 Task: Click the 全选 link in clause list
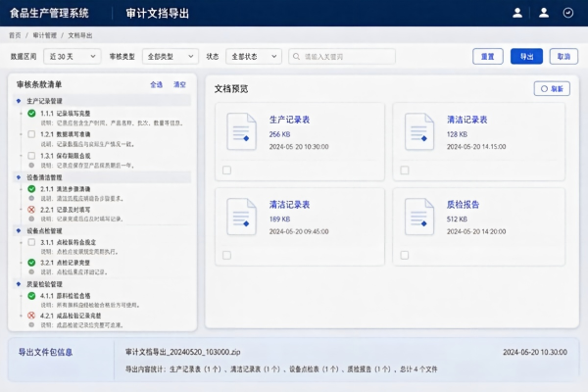pos(157,85)
